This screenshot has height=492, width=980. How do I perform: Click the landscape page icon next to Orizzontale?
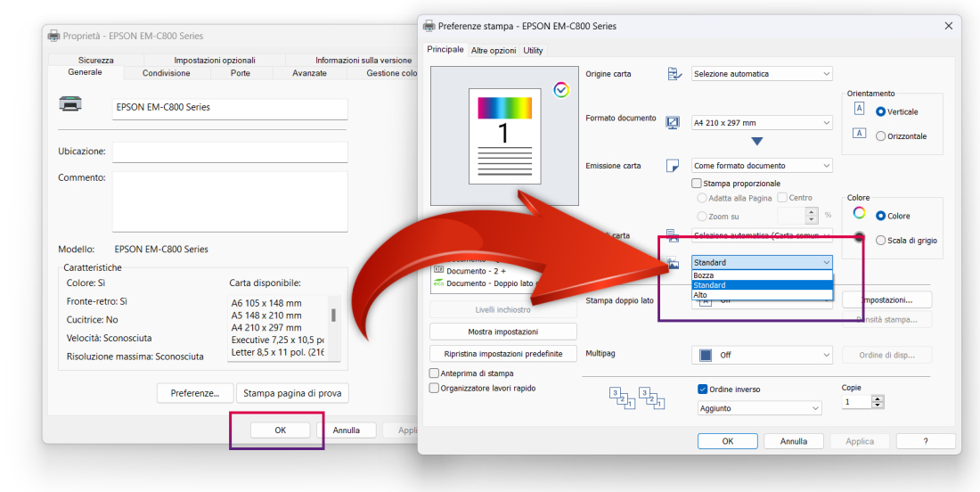pyautogui.click(x=860, y=133)
